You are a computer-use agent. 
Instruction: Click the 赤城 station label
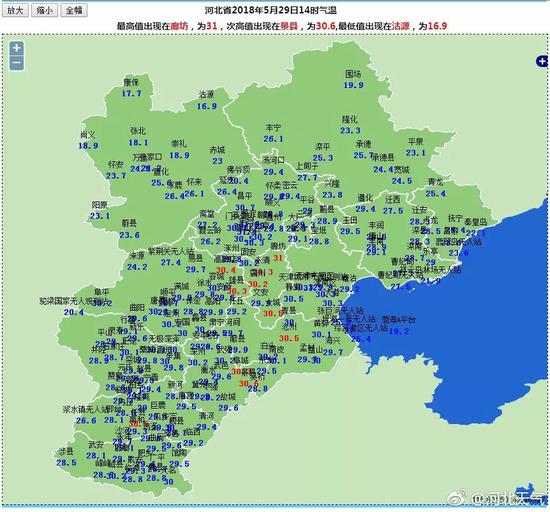click(x=217, y=150)
